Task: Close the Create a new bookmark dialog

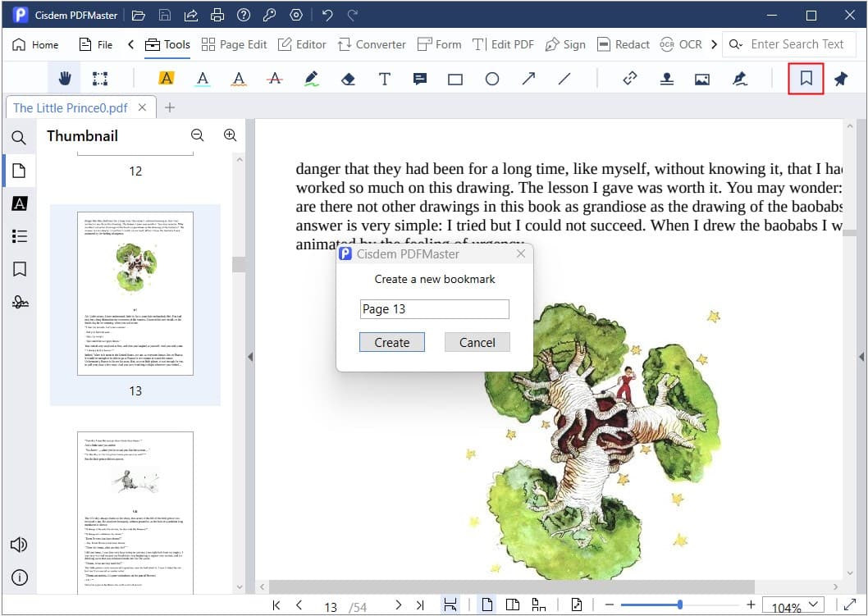Action: [520, 253]
